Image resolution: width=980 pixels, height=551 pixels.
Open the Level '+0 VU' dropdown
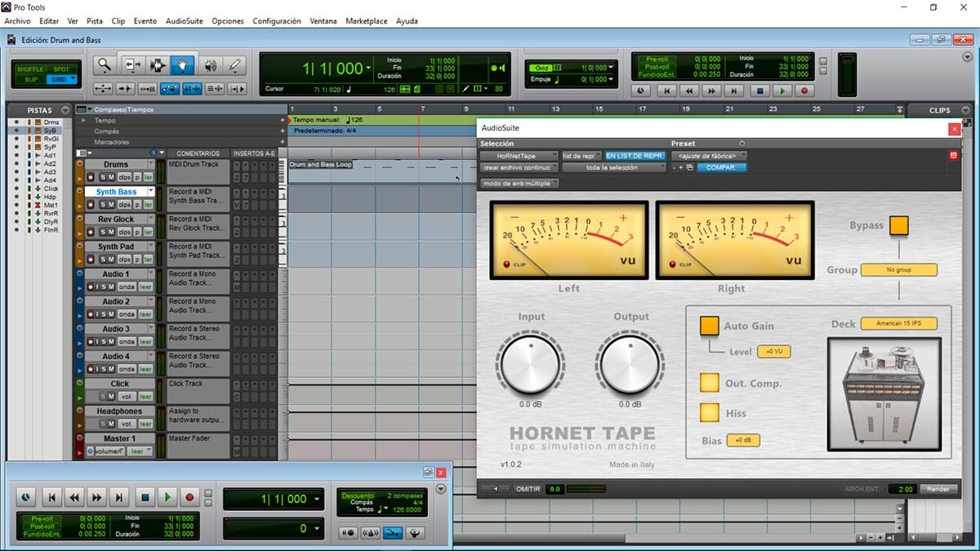[x=773, y=351]
